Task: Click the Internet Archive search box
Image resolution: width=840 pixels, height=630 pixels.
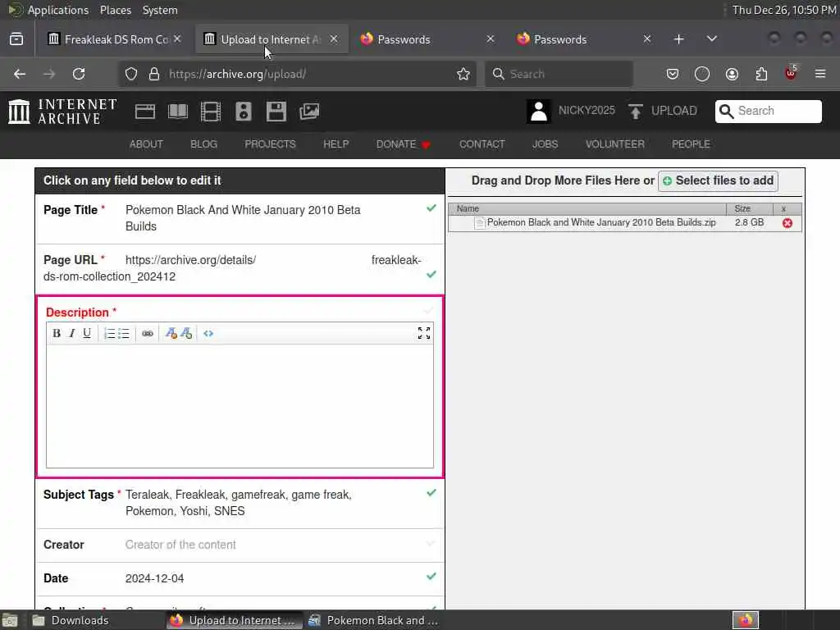Action: pos(768,111)
